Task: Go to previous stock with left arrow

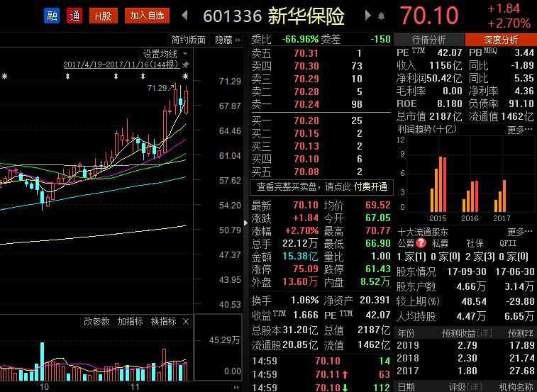Action: click(x=184, y=16)
